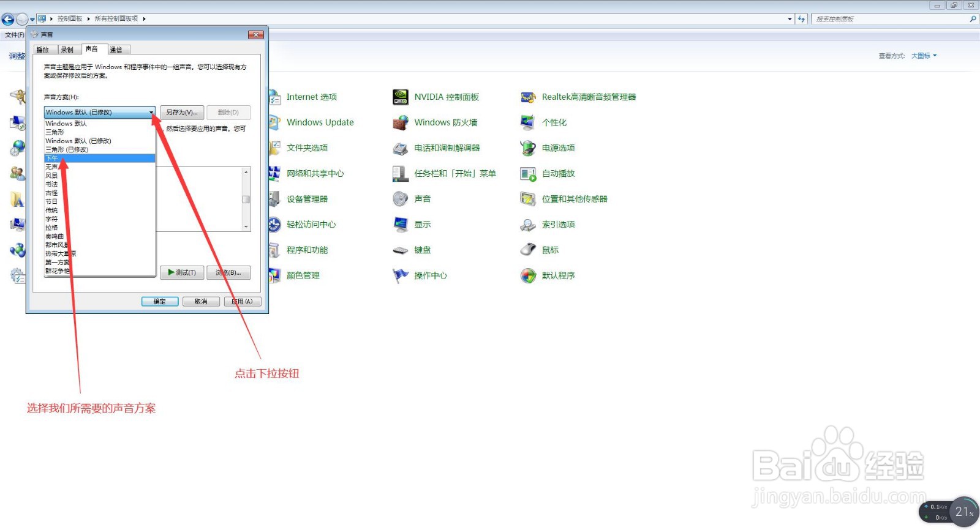Select 下午 sound scheme

(99, 159)
